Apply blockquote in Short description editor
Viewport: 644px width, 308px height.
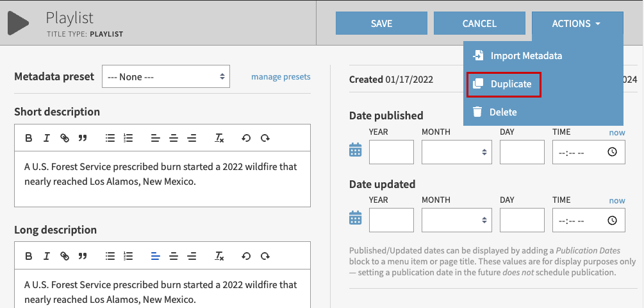[x=82, y=138]
